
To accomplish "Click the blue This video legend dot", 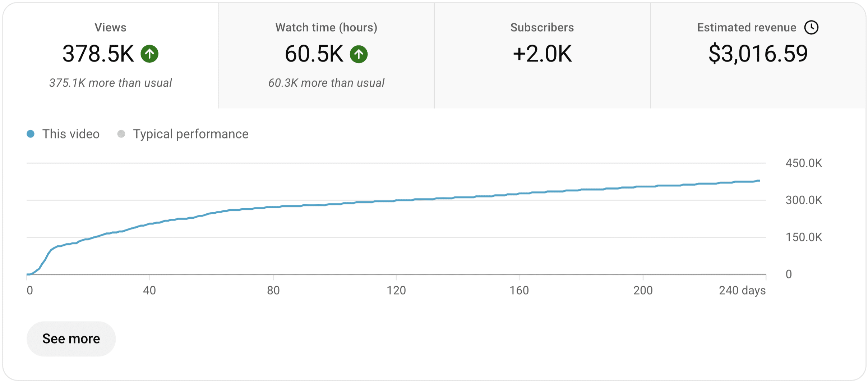I will pos(31,134).
